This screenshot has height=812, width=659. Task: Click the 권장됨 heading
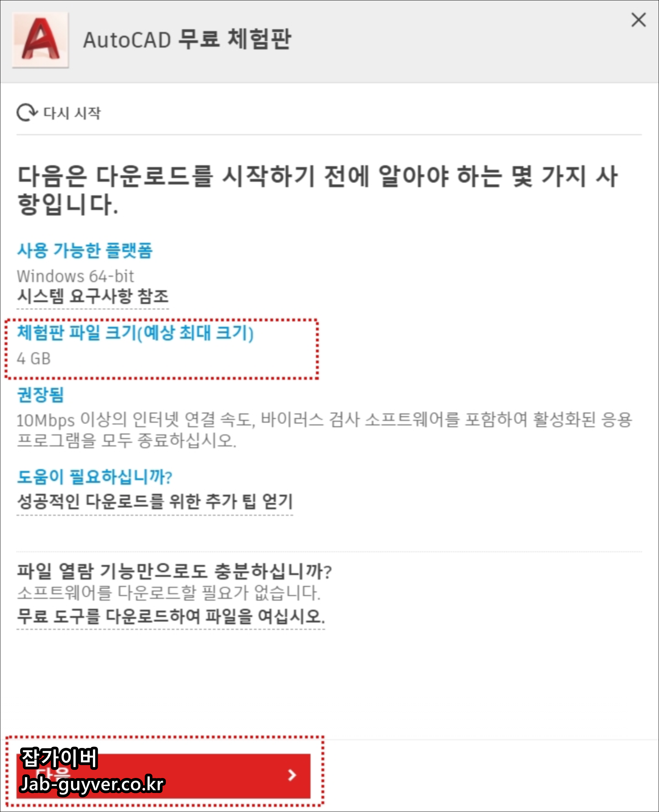pos(40,395)
